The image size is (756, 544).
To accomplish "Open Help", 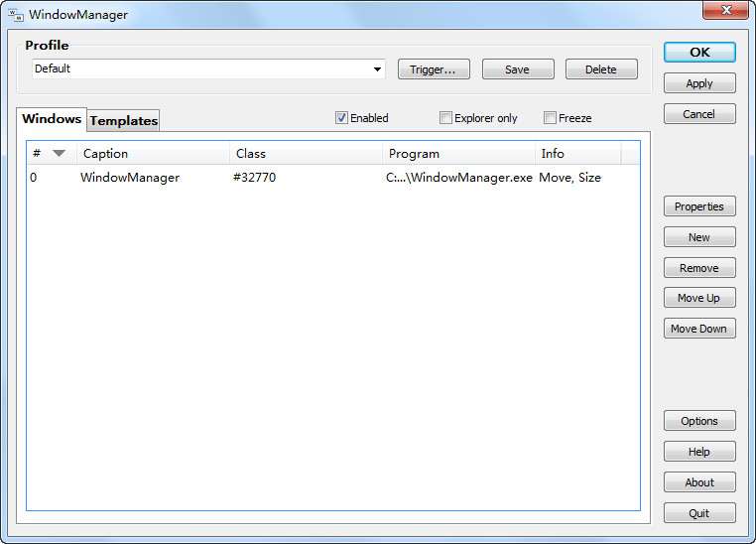I will click(x=699, y=452).
